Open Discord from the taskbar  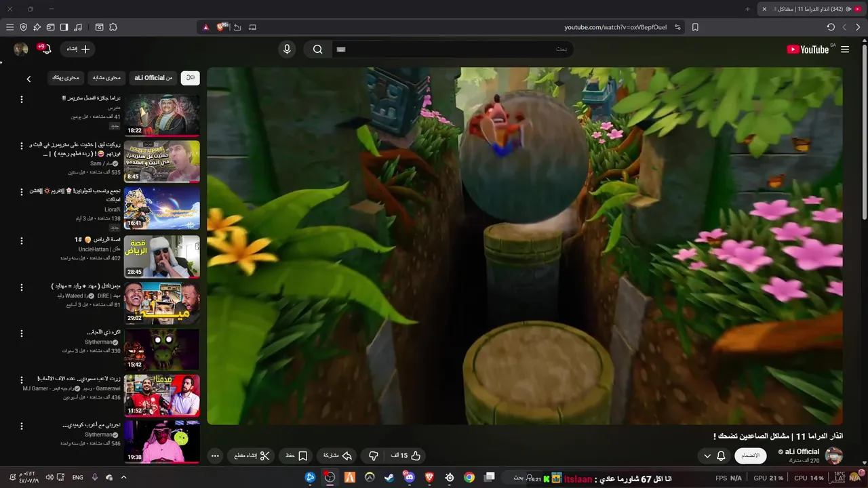(x=409, y=477)
